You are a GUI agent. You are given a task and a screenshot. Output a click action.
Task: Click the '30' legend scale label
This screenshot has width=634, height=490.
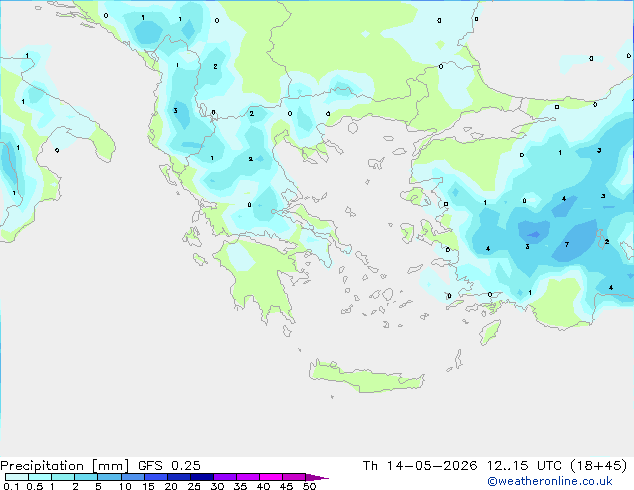click(x=217, y=486)
